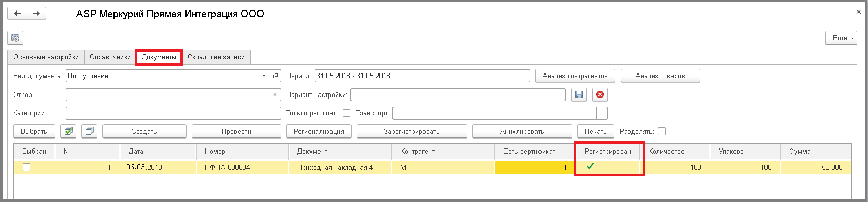
Task: Open the Вид документа linked form icon
Action: coord(276,76)
